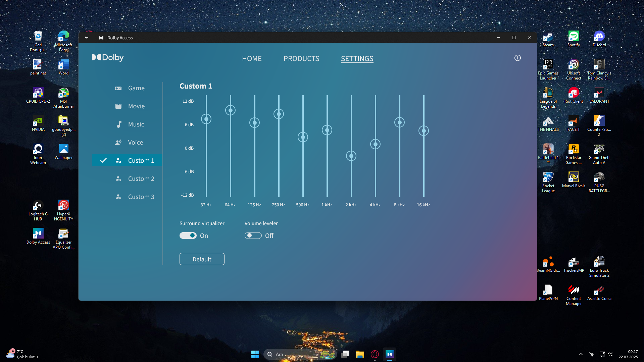Select the Custom 1 profile
This screenshot has width=644, height=362.
127,161
